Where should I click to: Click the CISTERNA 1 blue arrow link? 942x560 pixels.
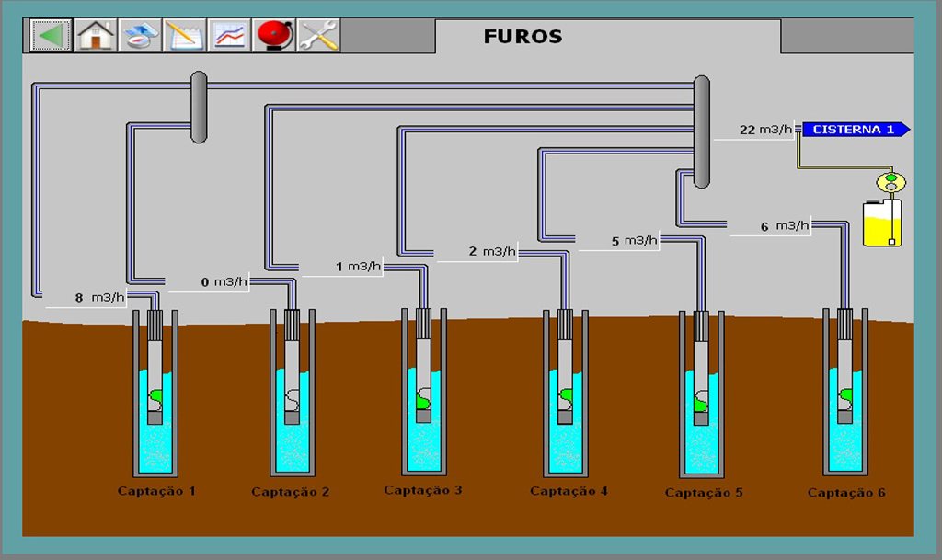pyautogui.click(x=856, y=130)
